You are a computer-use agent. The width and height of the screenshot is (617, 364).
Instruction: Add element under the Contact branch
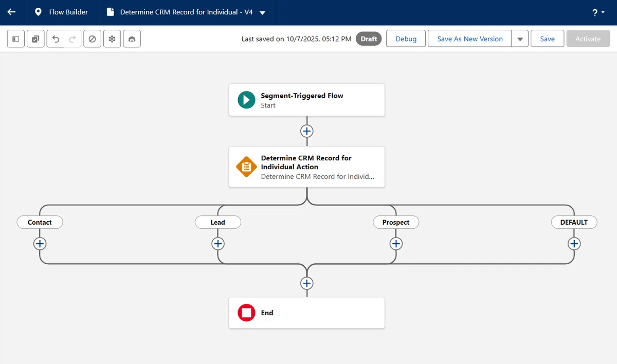pos(40,244)
